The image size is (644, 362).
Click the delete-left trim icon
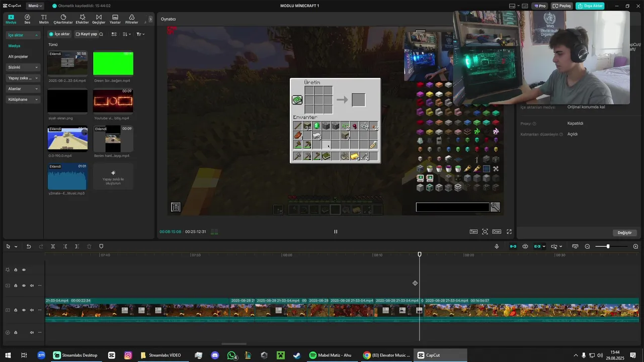click(65, 246)
